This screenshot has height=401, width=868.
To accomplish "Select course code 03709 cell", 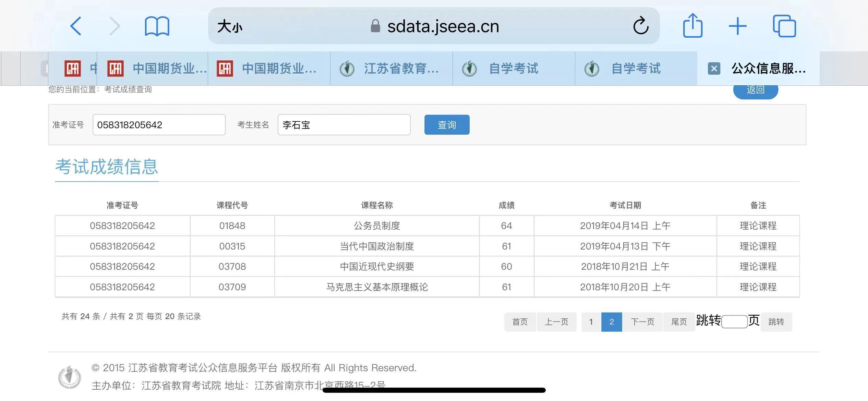I will coord(232,287).
